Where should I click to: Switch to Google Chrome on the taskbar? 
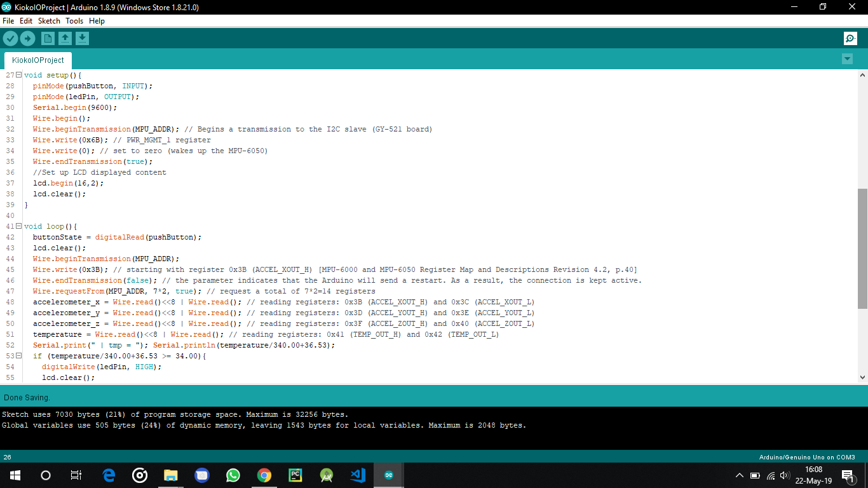click(x=264, y=475)
